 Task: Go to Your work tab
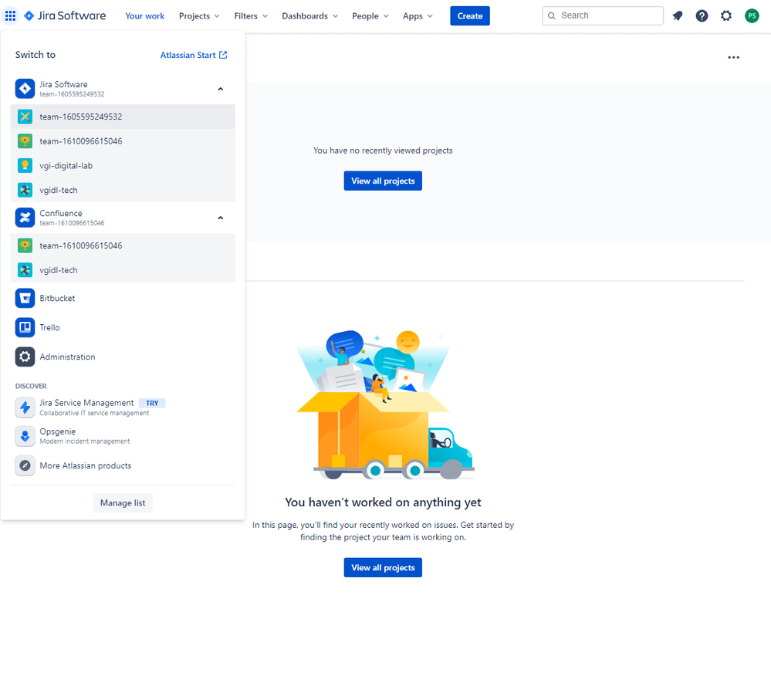point(144,15)
